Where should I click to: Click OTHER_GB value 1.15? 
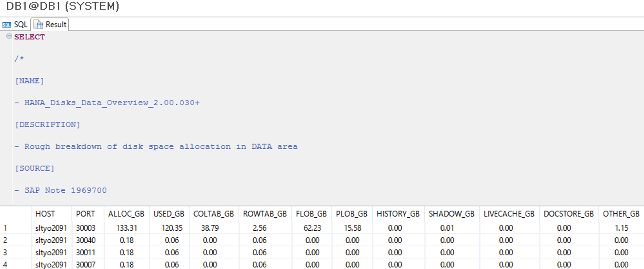point(621,228)
